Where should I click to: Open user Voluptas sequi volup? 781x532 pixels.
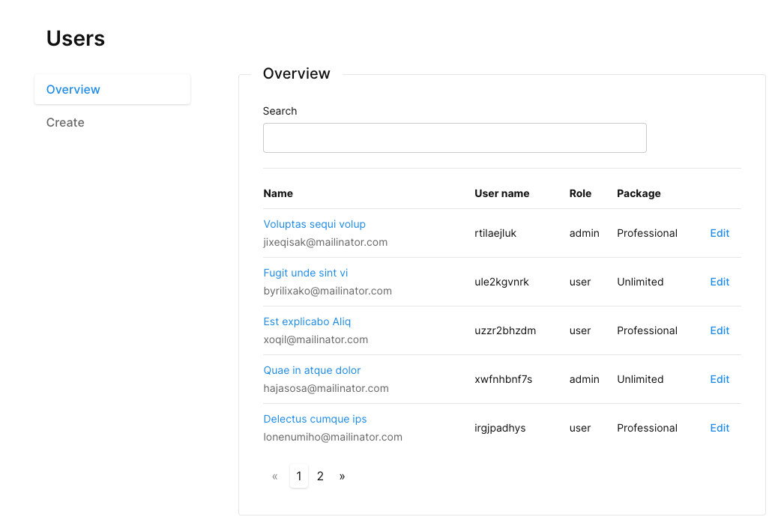(x=314, y=224)
